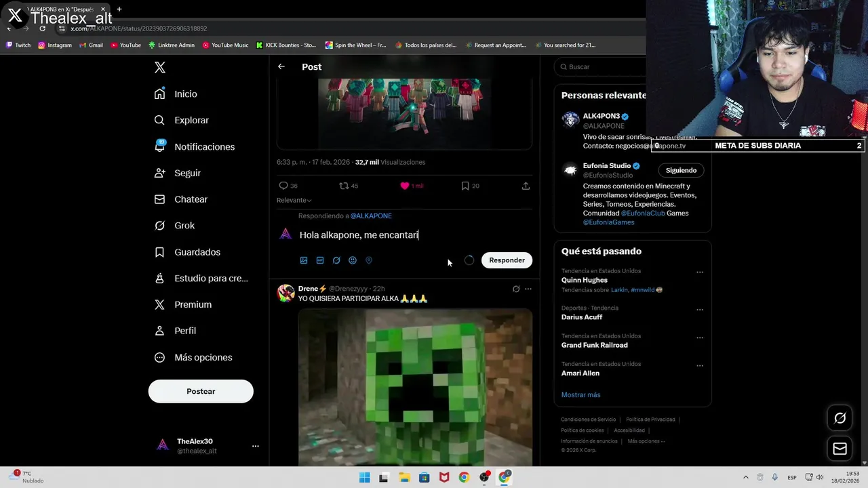Open more options for Quinn Hughes trend
The width and height of the screenshot is (868, 488).
(x=700, y=272)
